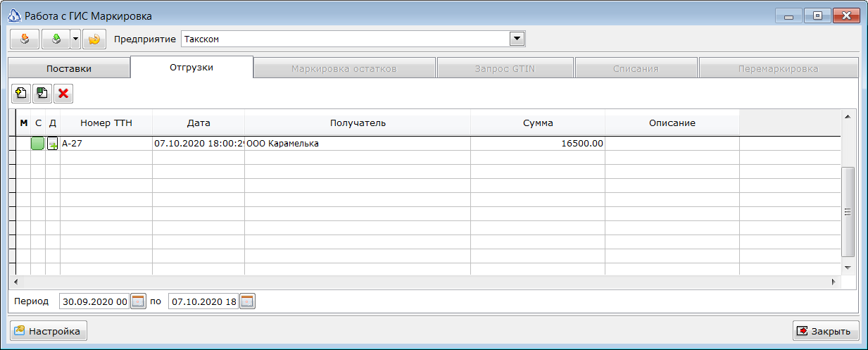Open the Списания tab
This screenshot has width=868, height=350.
tap(636, 68)
